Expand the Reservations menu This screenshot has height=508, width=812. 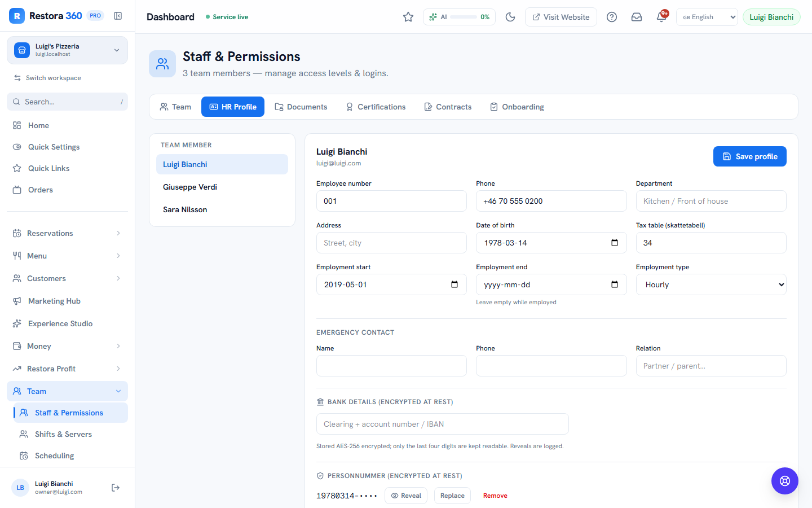point(67,233)
